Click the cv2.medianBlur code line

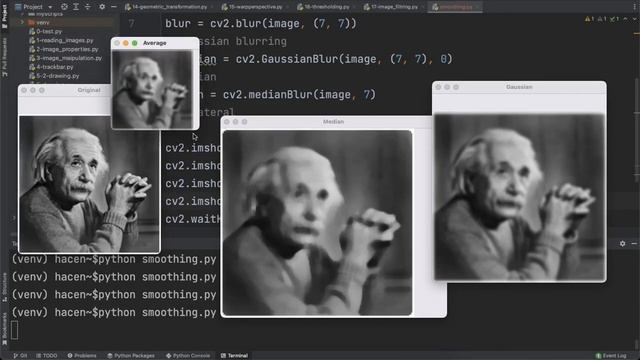[287, 95]
